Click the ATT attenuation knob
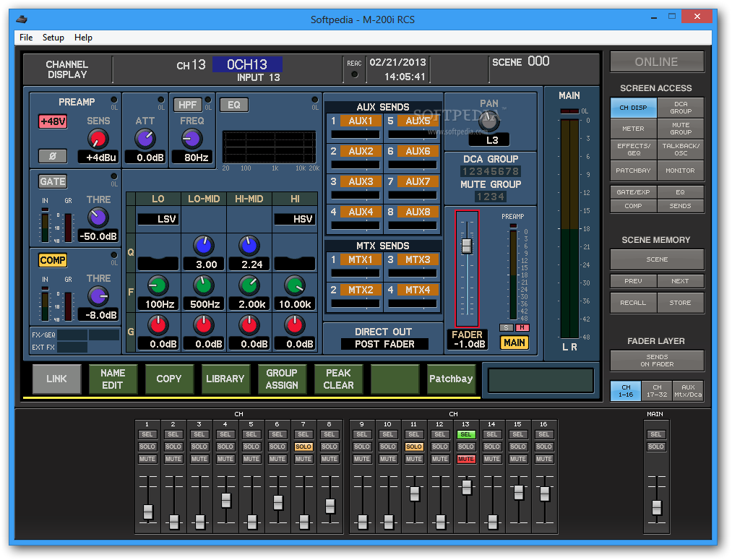 (x=145, y=139)
